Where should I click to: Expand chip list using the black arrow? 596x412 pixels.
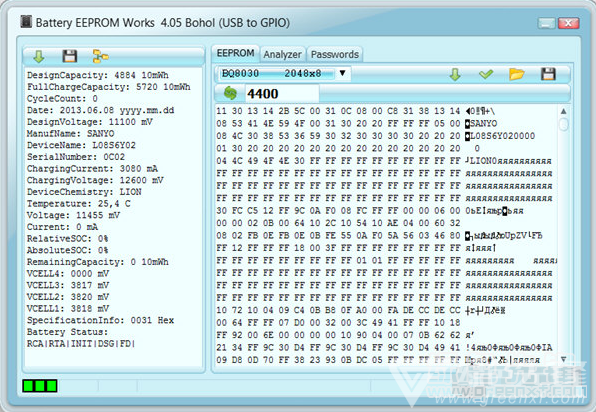click(342, 73)
